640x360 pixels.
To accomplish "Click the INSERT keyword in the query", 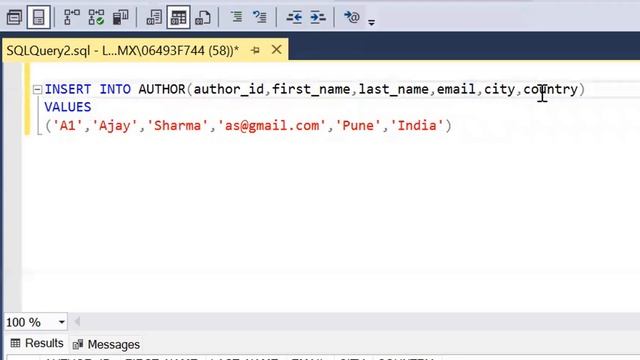I will [68, 89].
